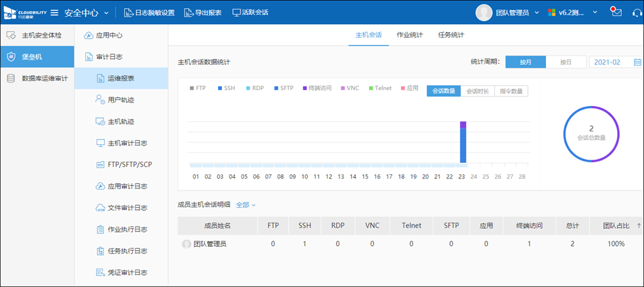Switch statistics period to 按日
This screenshot has width=644, height=287.
[566, 62]
